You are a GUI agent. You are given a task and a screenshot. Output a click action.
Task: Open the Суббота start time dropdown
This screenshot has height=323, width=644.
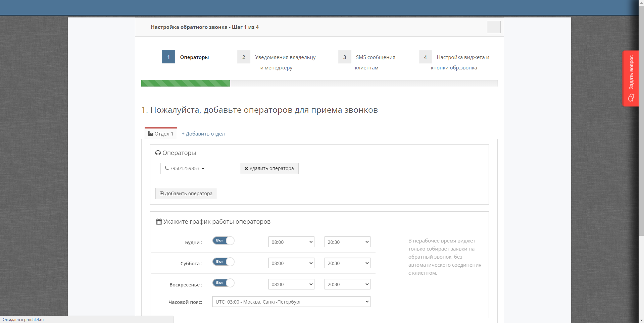(291, 263)
